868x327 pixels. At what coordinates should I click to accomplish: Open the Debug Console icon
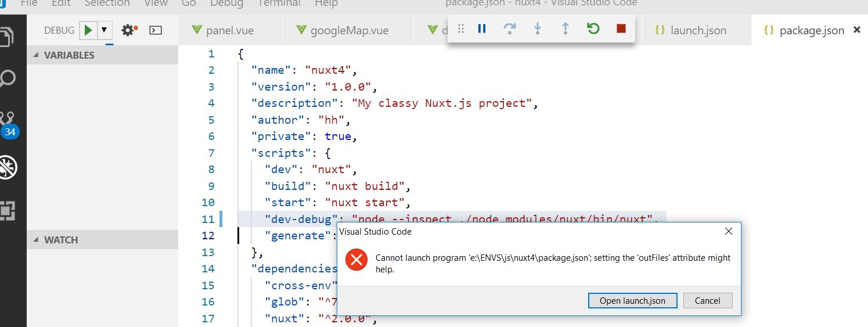click(x=155, y=30)
